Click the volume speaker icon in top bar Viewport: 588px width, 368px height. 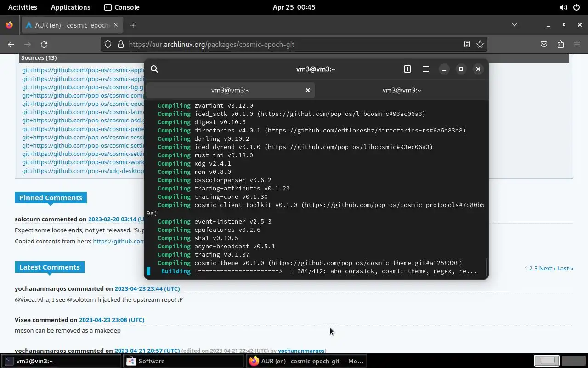(563, 7)
